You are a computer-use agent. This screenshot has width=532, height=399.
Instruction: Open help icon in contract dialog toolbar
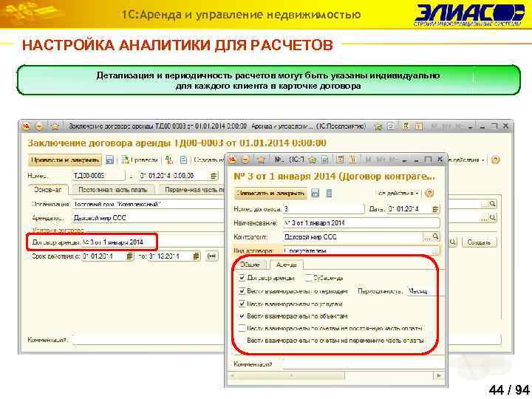pos(429,194)
